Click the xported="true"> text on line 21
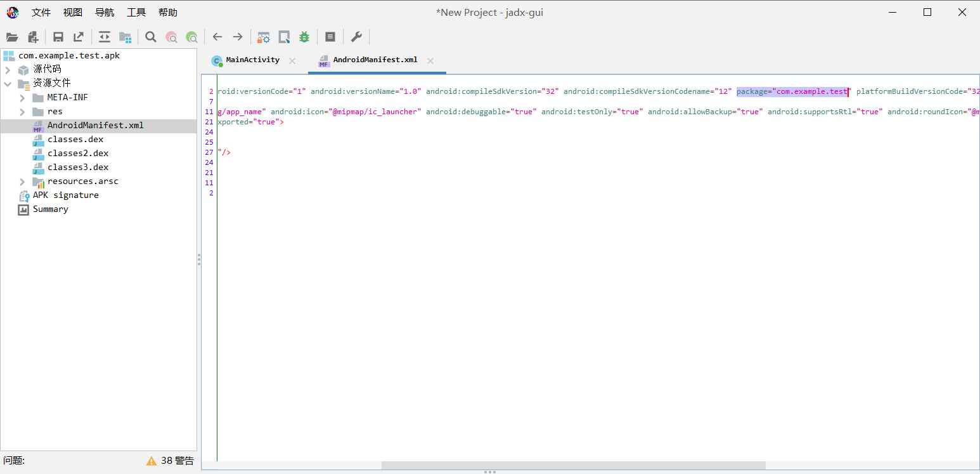The width and height of the screenshot is (980, 474). pos(250,122)
